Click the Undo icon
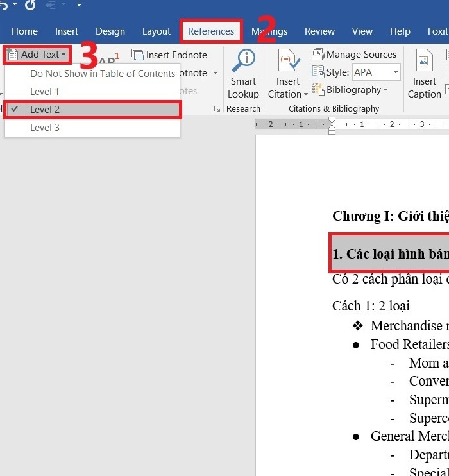The image size is (449, 476). [x=3, y=5]
